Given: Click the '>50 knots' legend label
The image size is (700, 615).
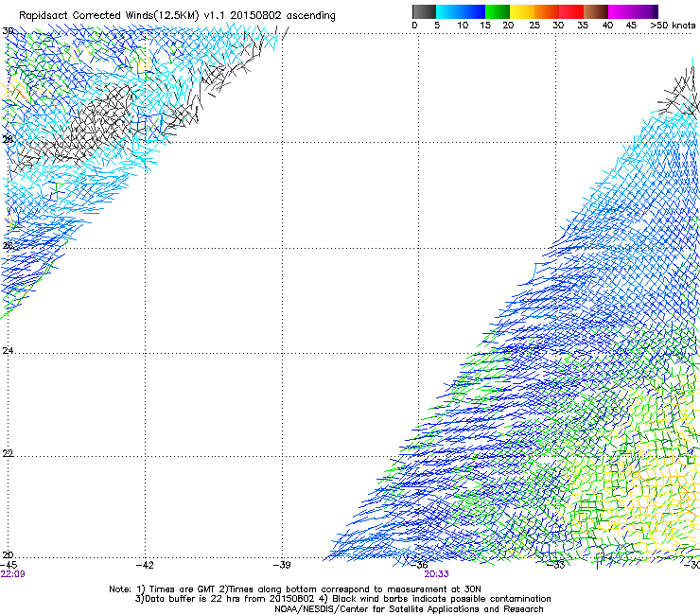Looking at the screenshot, I should [673, 26].
